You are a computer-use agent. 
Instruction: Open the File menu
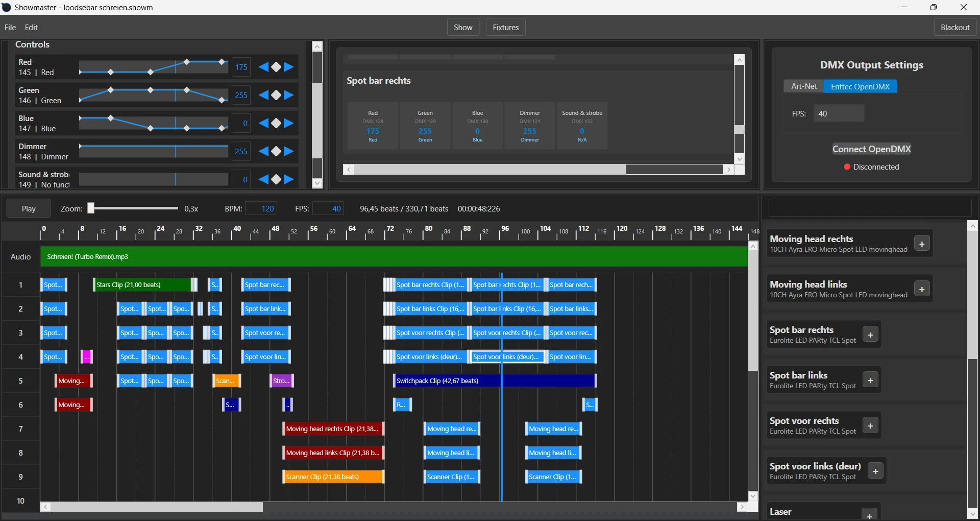point(10,27)
